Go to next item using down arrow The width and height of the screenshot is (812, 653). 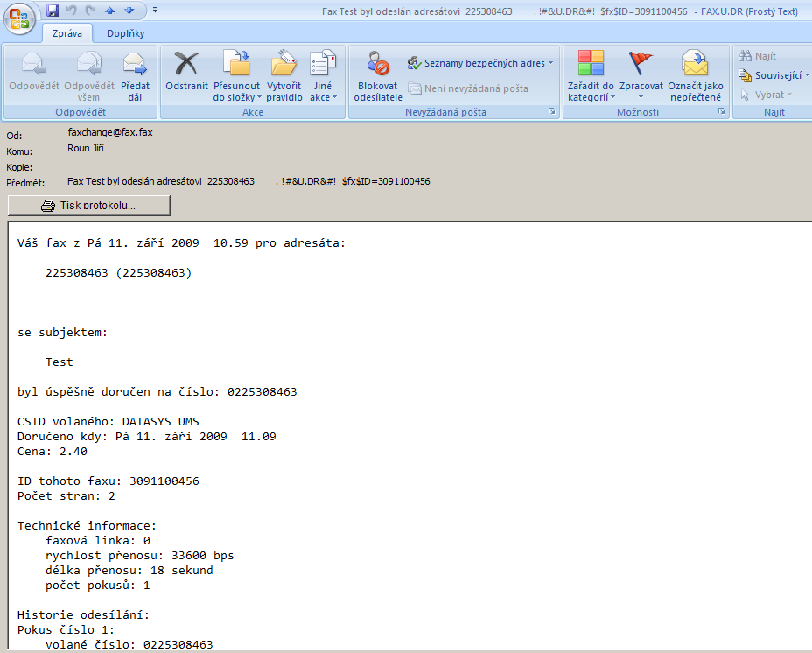pos(129,10)
